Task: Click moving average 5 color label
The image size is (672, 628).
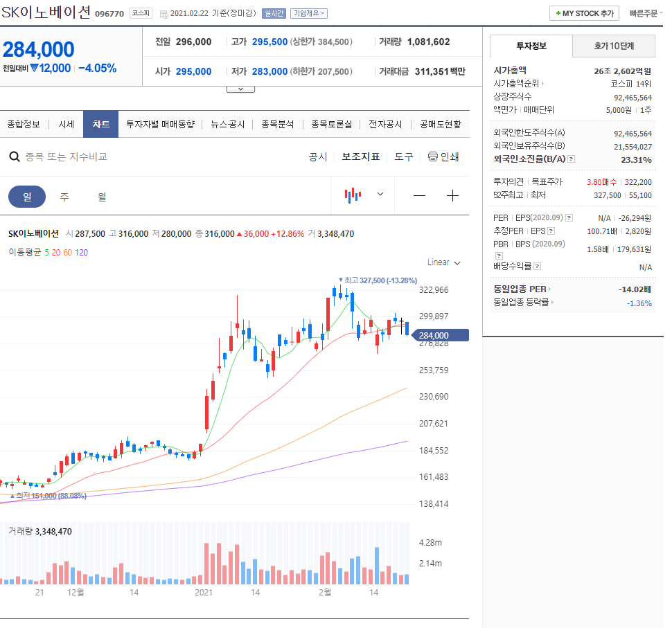Action: pyautogui.click(x=46, y=253)
